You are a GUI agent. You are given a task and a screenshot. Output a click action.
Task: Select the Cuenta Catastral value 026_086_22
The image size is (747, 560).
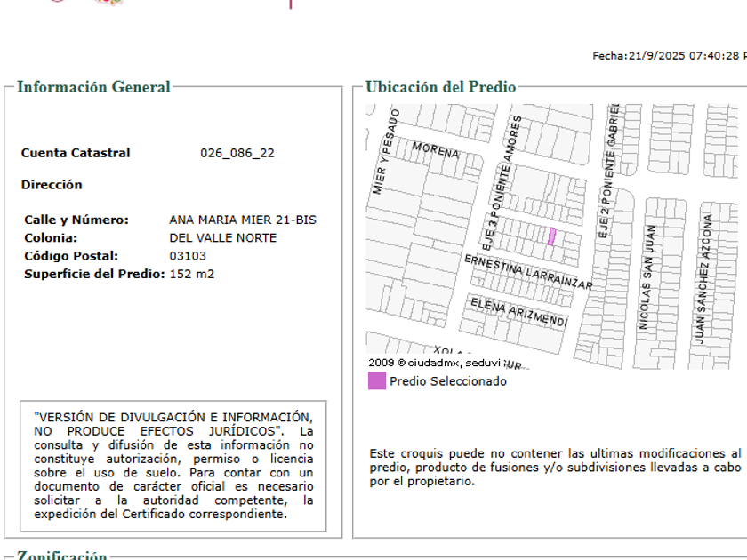237,153
